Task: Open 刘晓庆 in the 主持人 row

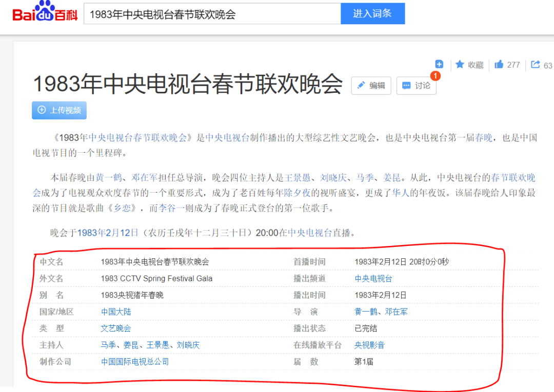Action: click(x=188, y=345)
